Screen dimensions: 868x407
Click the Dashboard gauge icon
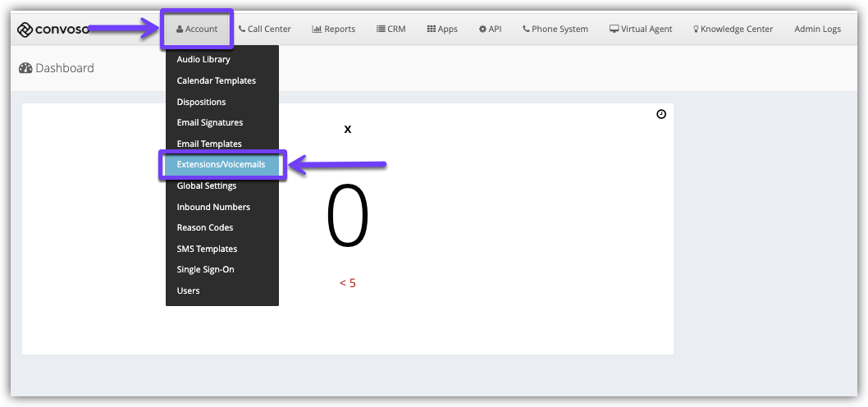pyautogui.click(x=25, y=68)
